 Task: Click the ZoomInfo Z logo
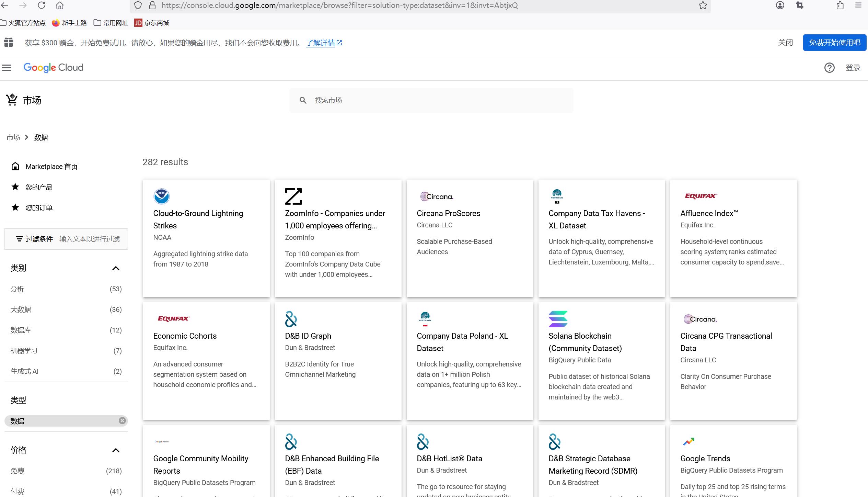(293, 196)
